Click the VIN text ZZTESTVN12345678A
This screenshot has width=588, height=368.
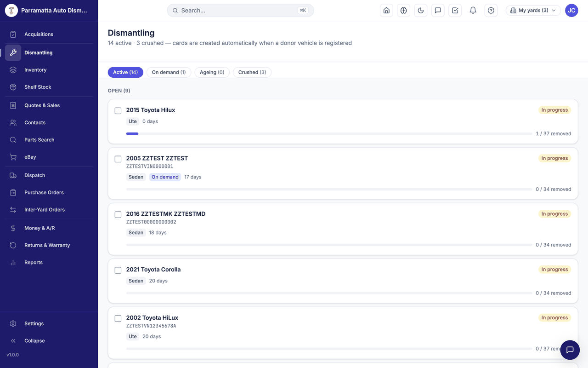coord(151,326)
